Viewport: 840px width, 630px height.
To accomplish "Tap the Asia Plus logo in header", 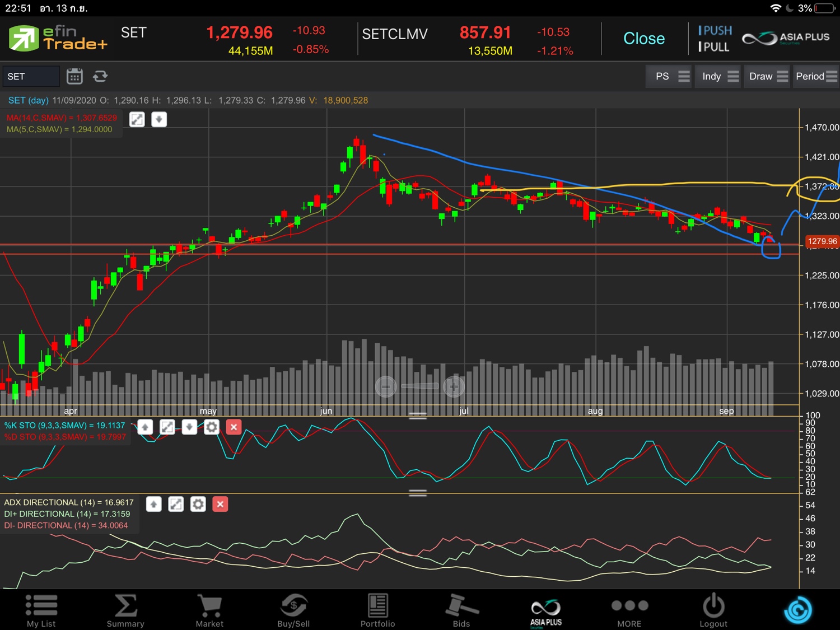I will pos(786,38).
